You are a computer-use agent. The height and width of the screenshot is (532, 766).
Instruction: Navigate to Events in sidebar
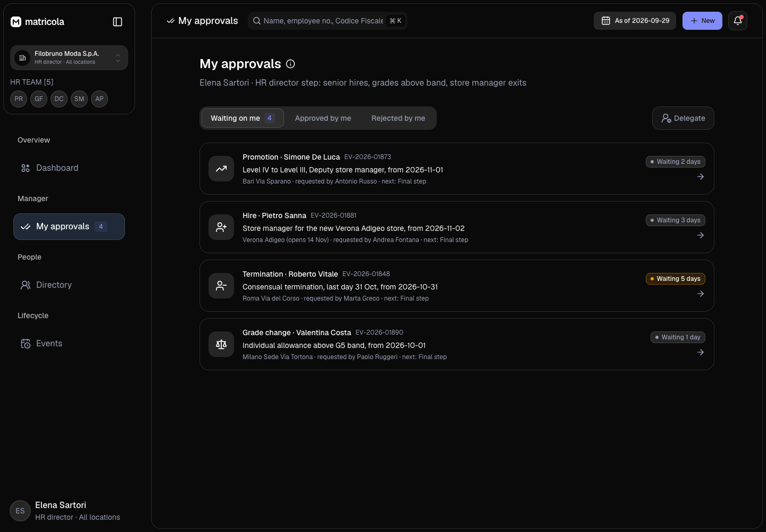tap(69, 344)
